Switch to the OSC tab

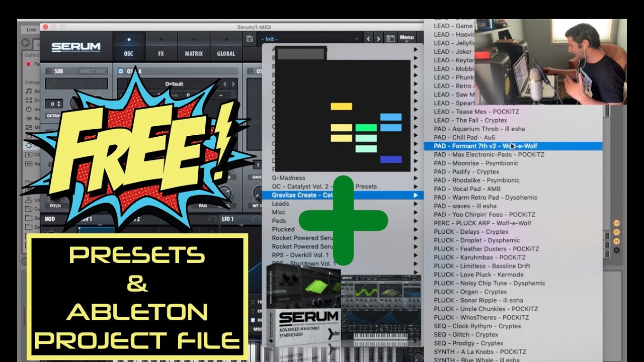(x=128, y=47)
